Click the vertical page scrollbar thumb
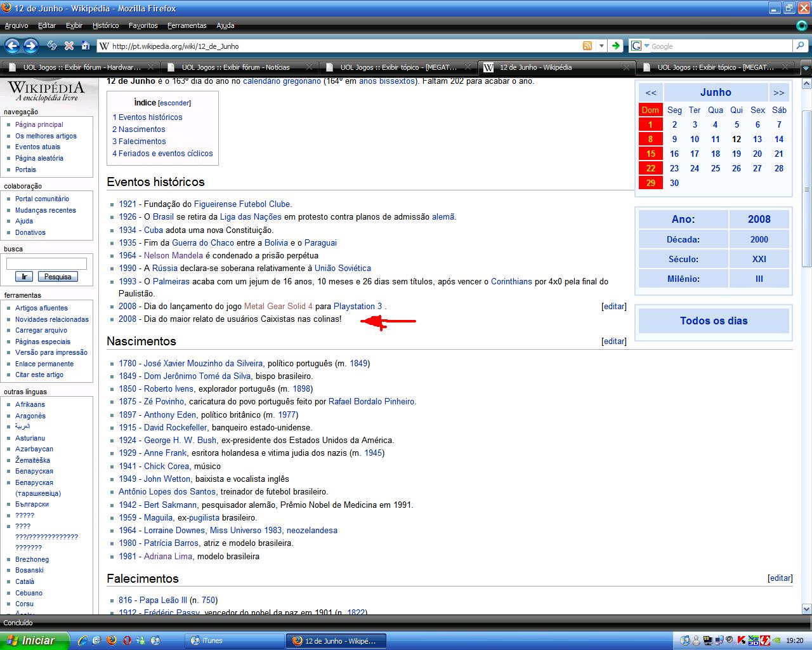 (806, 189)
